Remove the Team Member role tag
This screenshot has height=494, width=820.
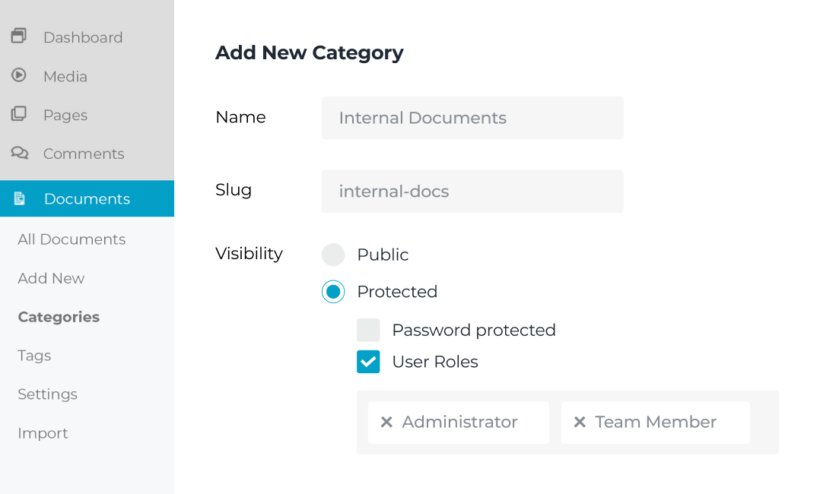[579, 422]
